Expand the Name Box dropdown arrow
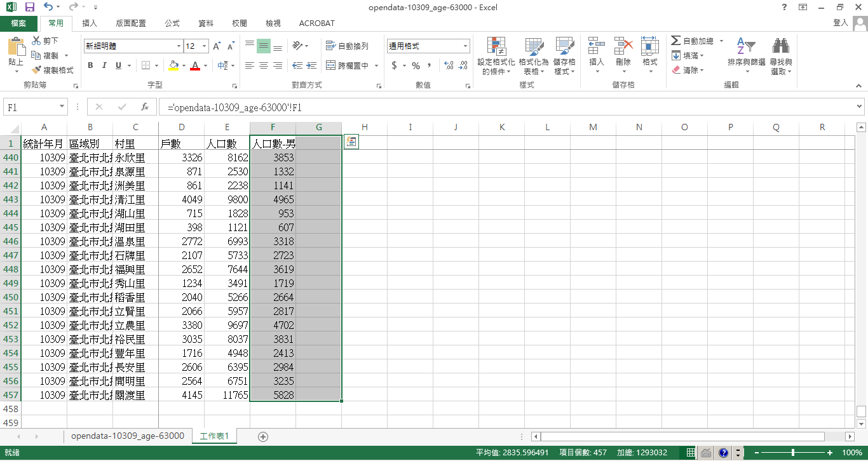 pos(62,107)
